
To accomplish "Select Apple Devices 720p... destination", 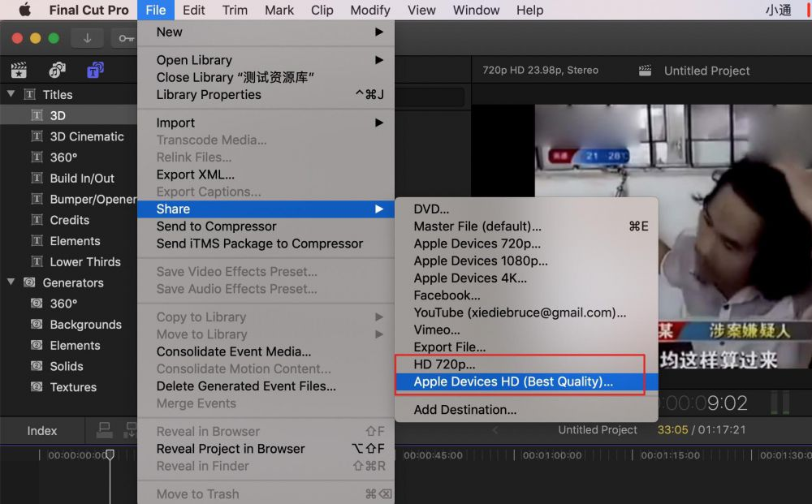I will 526,243.
